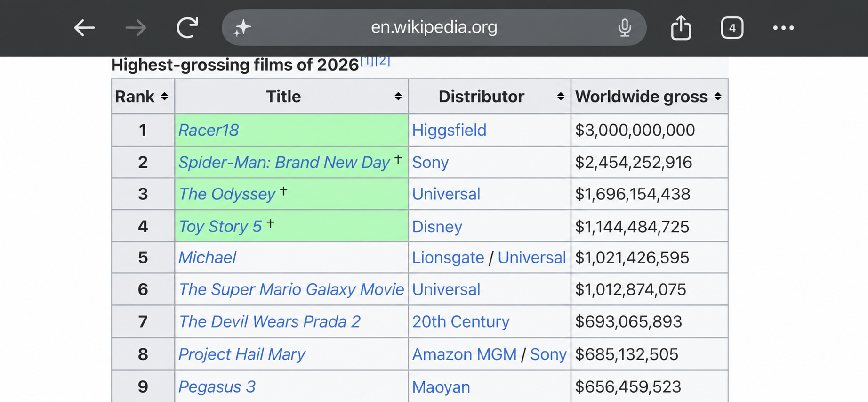The width and height of the screenshot is (868, 402).
Task: Select the $3,000,000,000 gross value
Action: [x=635, y=130]
